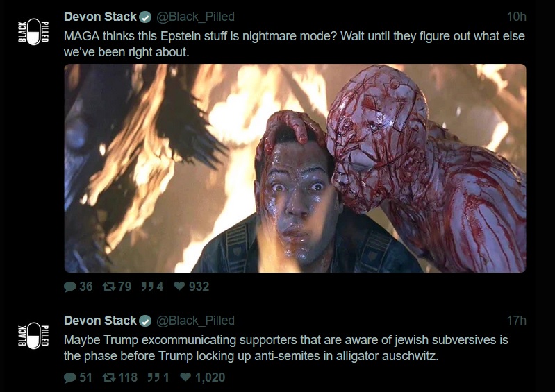Click the Devon Stack name on the 17h post
This screenshot has height=392, width=555.
[100, 321]
